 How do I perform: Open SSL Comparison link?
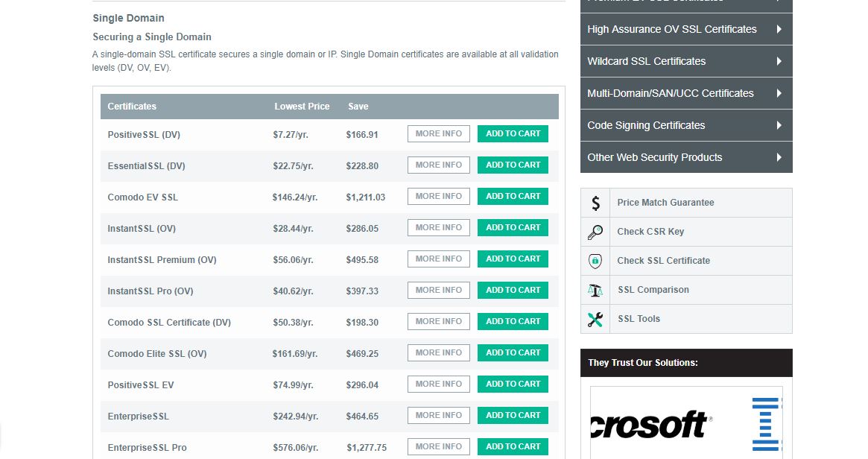coord(653,290)
